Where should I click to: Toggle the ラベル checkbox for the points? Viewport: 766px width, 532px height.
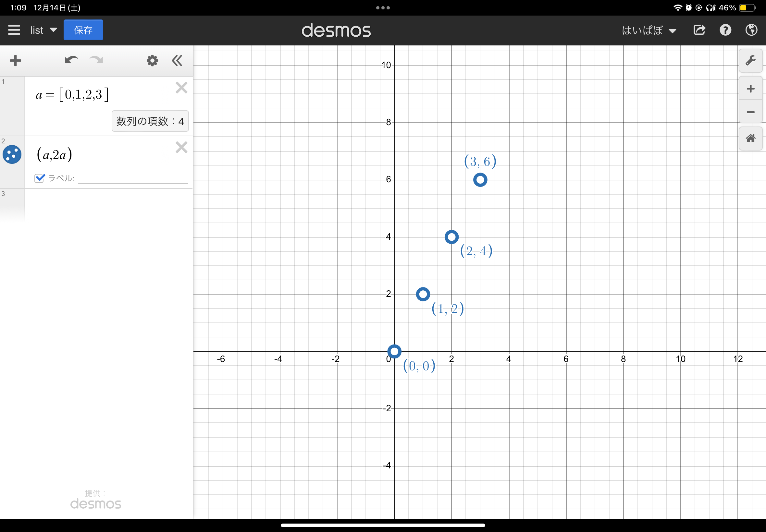tap(39, 178)
